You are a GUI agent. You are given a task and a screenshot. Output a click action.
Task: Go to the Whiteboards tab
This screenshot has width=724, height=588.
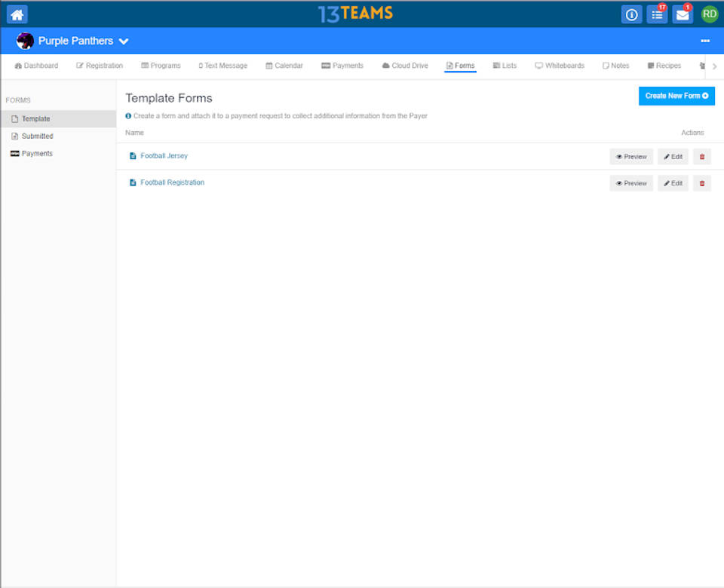(560, 66)
